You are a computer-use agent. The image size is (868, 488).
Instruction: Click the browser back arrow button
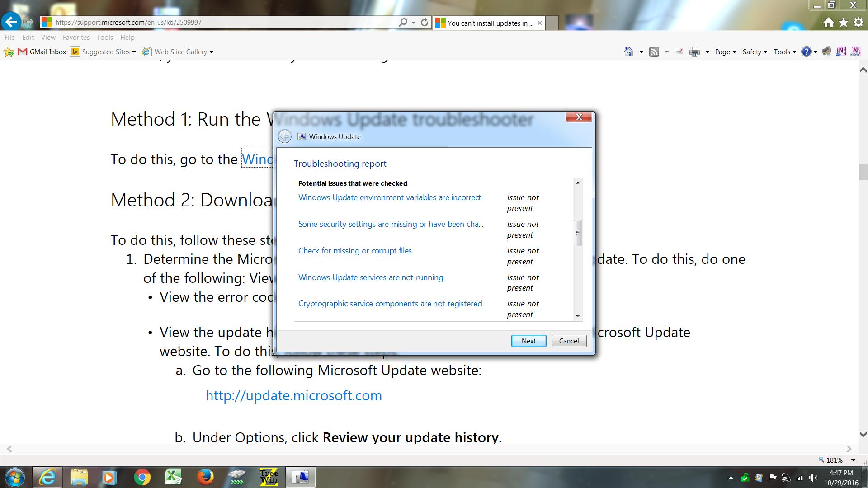pos(11,22)
